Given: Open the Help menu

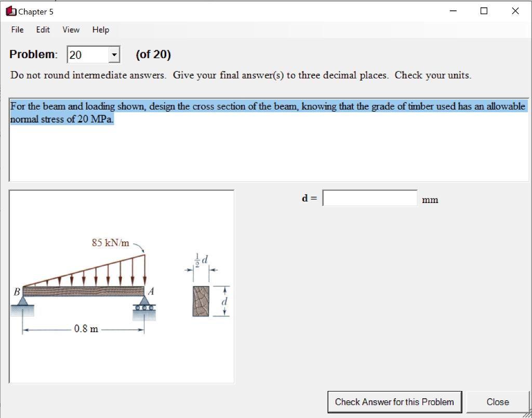Looking at the screenshot, I should (x=100, y=30).
